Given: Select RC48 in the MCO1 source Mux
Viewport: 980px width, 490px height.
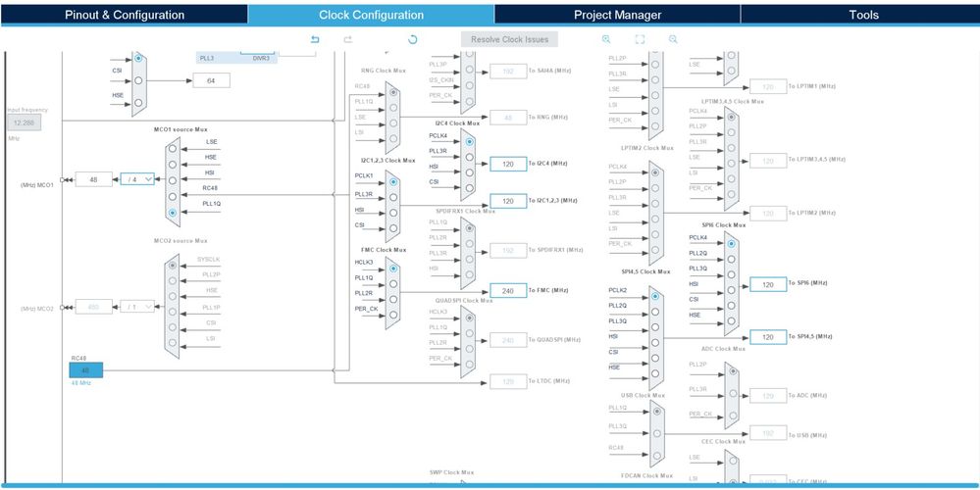Looking at the screenshot, I should tap(173, 196).
